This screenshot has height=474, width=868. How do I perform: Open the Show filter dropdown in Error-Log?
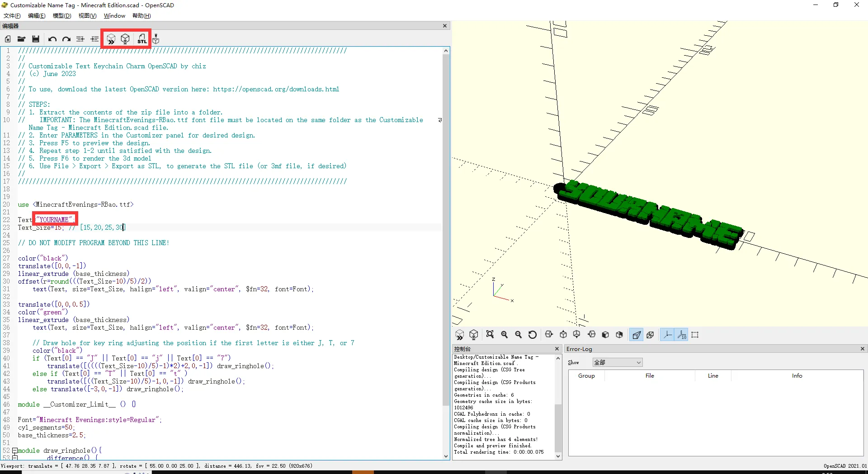click(x=618, y=362)
